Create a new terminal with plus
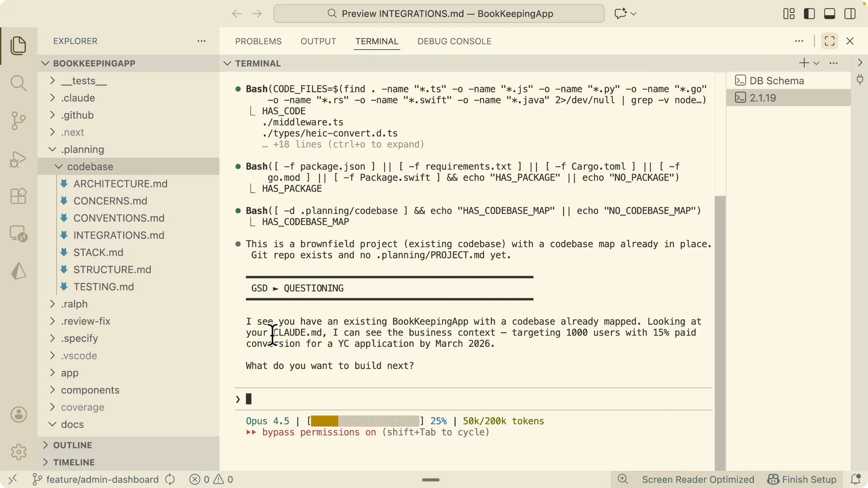868x488 pixels. (x=804, y=63)
